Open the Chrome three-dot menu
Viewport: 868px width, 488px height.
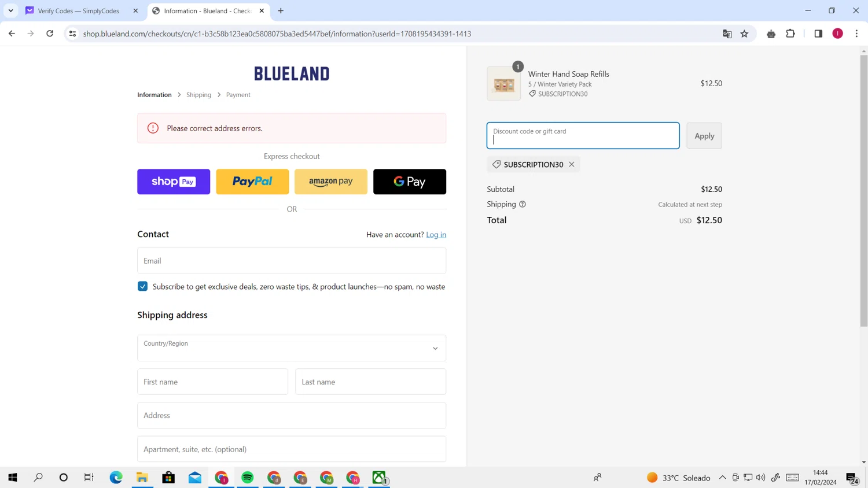pos(856,34)
